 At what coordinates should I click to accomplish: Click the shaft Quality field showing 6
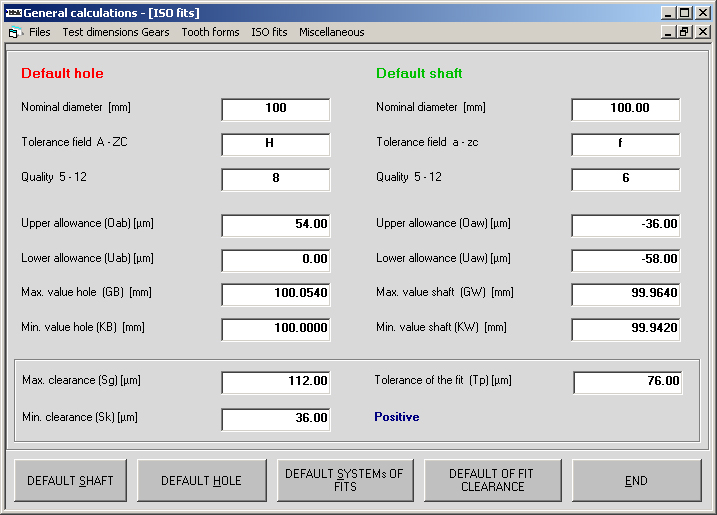[626, 179]
